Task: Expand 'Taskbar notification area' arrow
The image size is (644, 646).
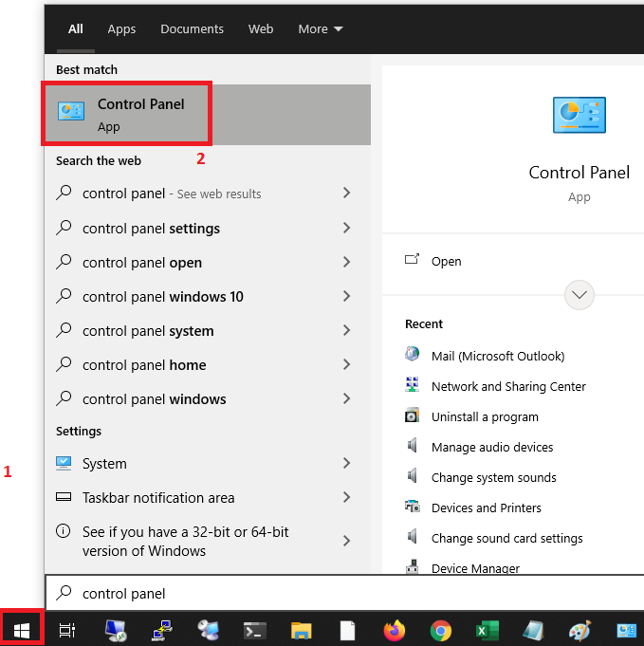Action: pyautogui.click(x=347, y=497)
